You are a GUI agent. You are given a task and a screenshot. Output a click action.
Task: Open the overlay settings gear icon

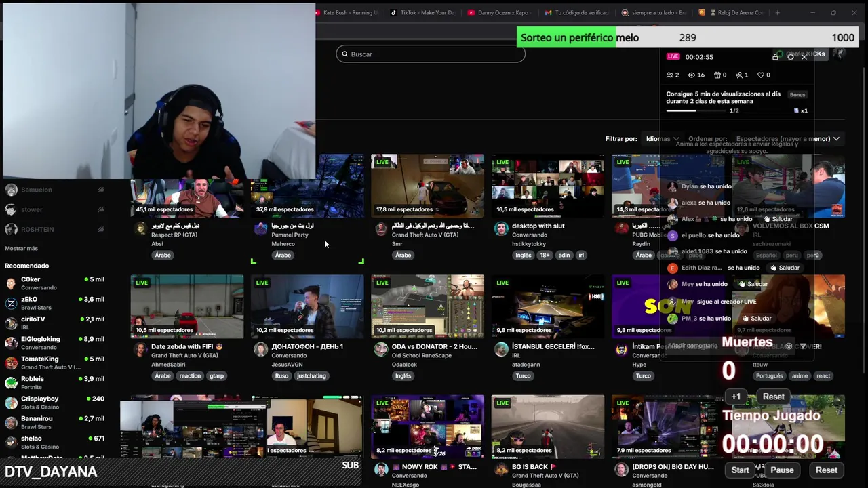790,57
